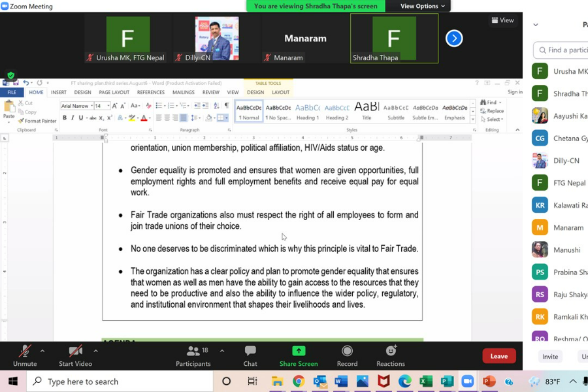Toggle Bullets list formatting

pos(159,106)
